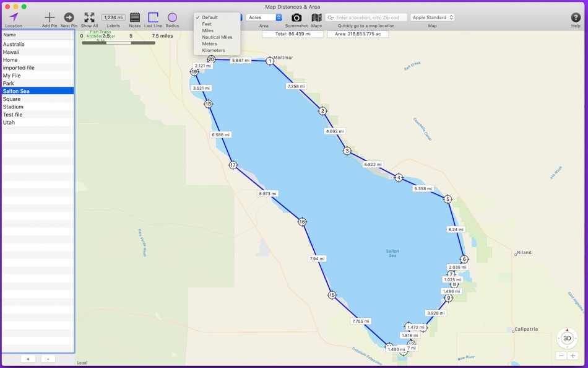The image size is (588, 368).
Task: Click the Location arrow icon
Action: tap(14, 17)
